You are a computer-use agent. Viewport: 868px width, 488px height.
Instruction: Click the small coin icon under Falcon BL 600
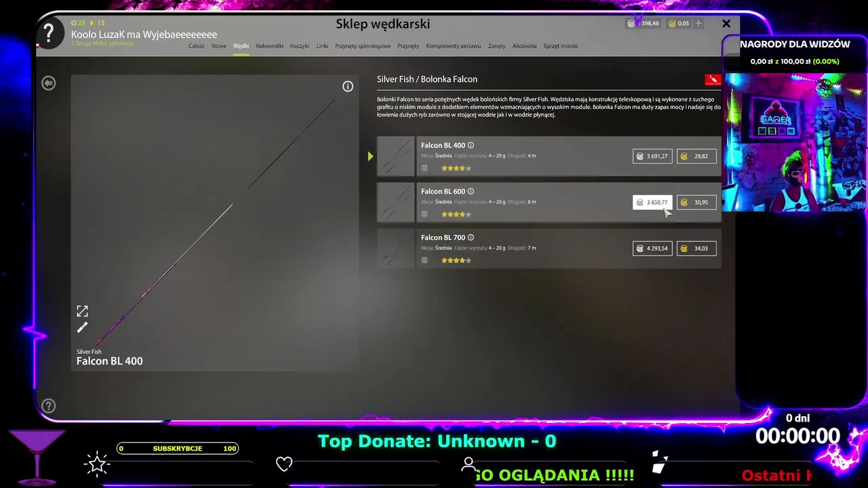coord(425,214)
